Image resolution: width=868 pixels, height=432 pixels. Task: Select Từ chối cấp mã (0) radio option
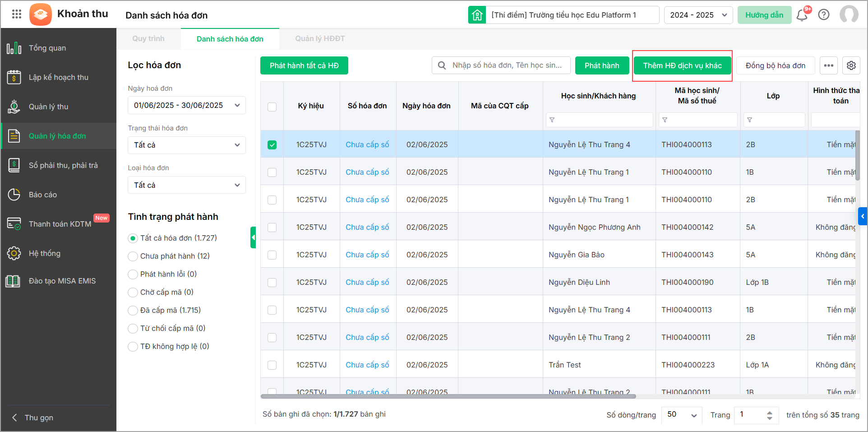(133, 329)
